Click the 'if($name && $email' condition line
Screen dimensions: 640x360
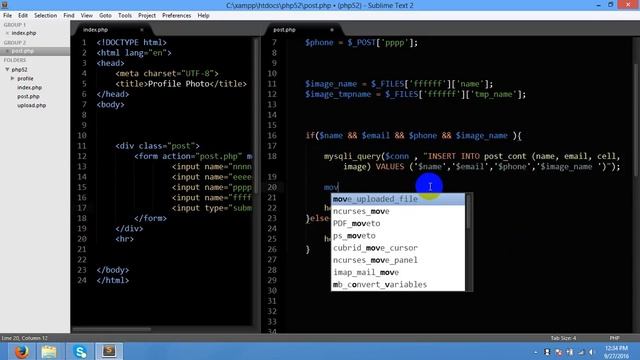[x=413, y=136]
